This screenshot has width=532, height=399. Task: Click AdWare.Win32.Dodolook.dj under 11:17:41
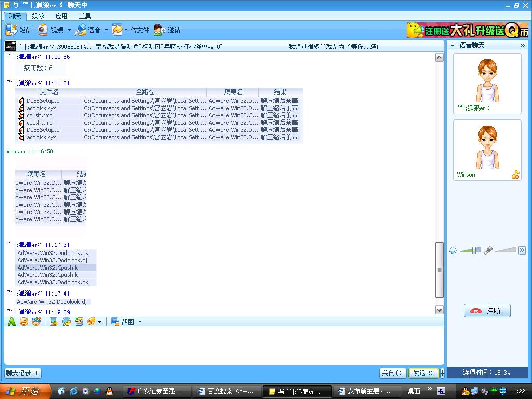click(52, 302)
